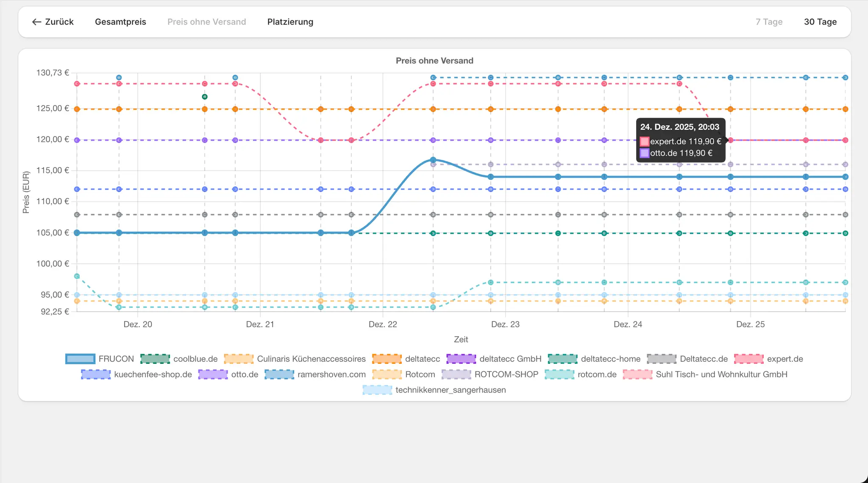The width and height of the screenshot is (868, 483).
Task: Toggle kuechenfee-shop.de legend entry
Action: pos(136,374)
